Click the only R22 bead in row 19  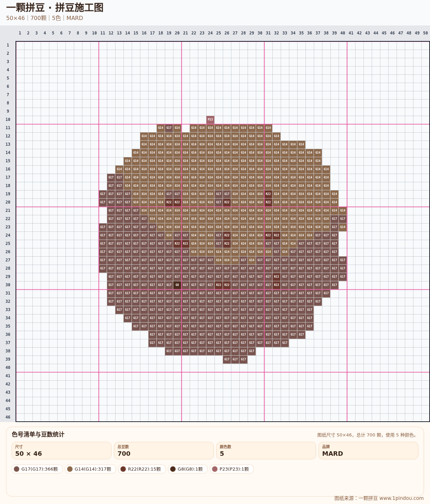coord(268,194)
